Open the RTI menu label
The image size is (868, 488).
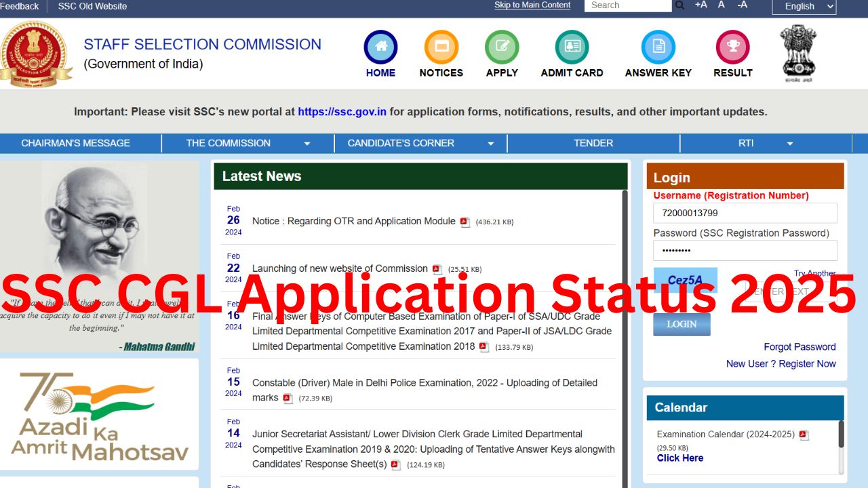(x=746, y=143)
